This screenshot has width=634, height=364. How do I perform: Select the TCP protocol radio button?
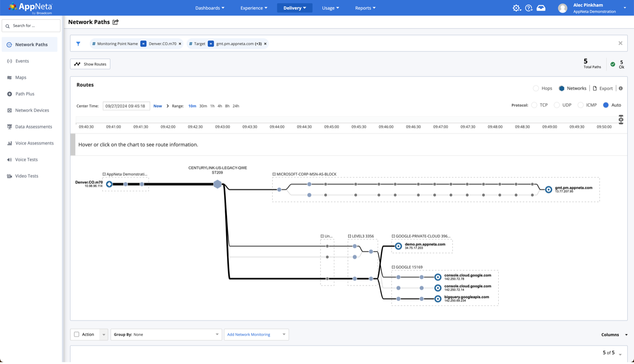[534, 105]
